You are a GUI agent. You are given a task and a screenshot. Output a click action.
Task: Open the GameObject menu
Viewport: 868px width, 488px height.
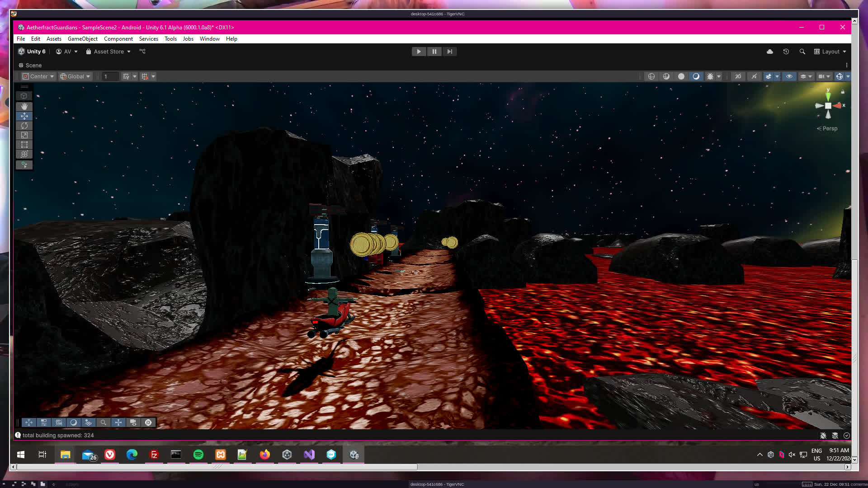click(x=82, y=39)
